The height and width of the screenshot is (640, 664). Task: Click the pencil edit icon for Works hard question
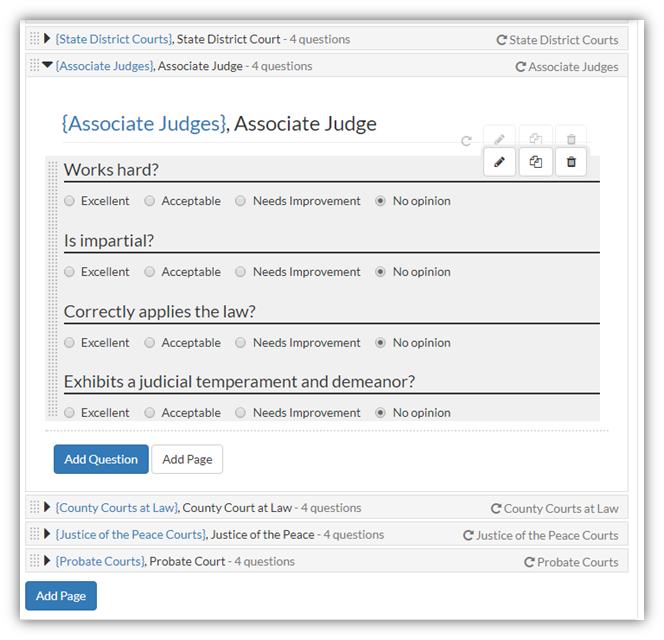(x=499, y=162)
